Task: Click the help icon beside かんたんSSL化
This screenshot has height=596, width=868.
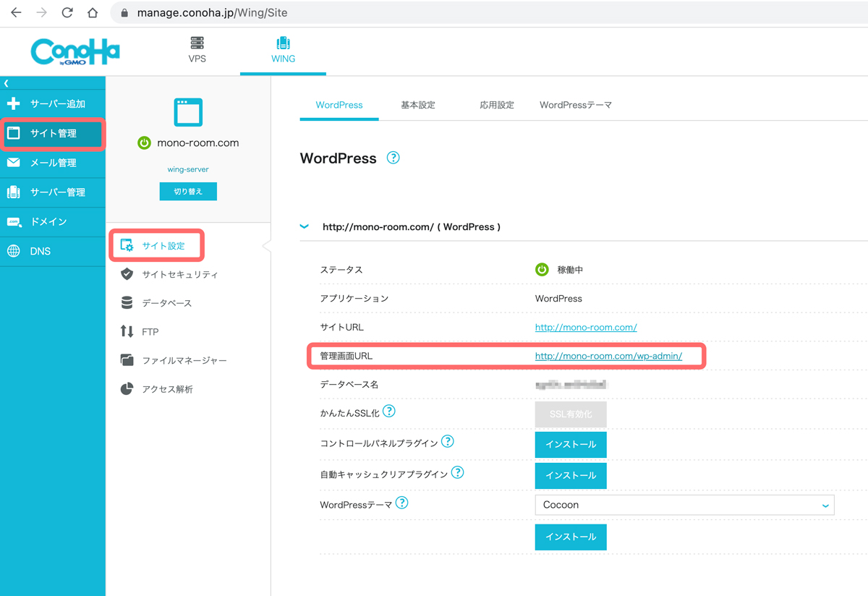Action: pos(388,412)
